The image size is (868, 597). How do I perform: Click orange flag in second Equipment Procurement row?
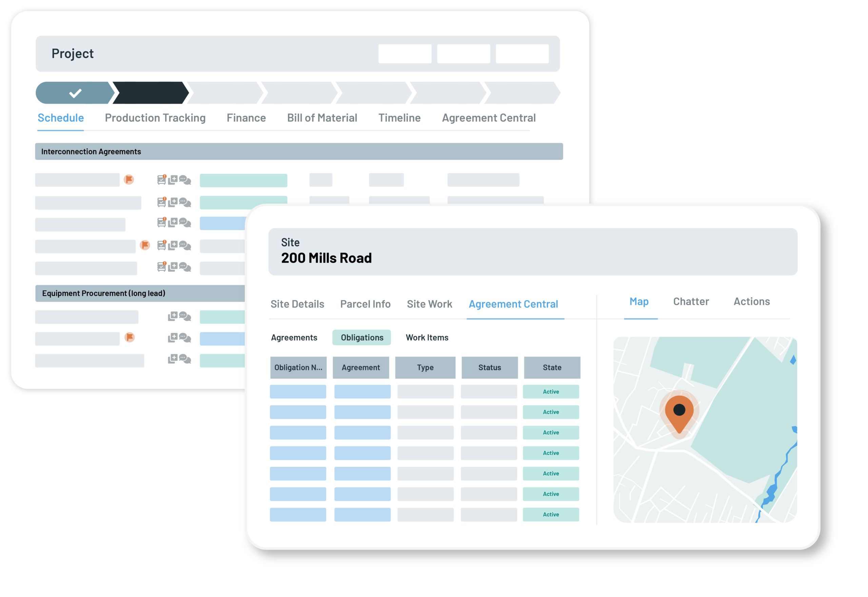pos(130,338)
